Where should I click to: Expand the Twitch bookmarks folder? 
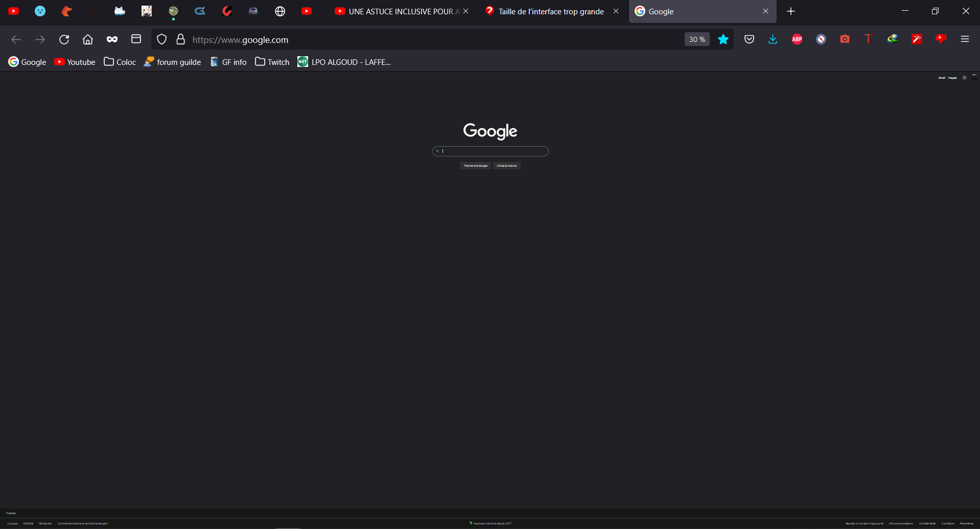pyautogui.click(x=272, y=62)
